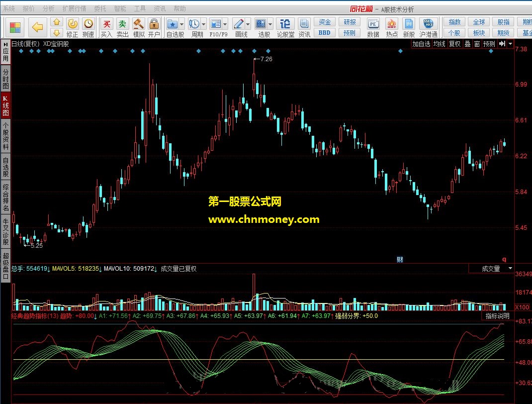Click the 财 finance marker on the chart
The image size is (532, 404).
[400, 260]
